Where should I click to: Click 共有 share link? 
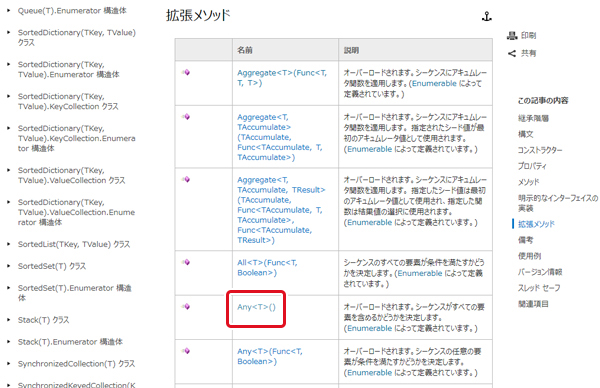coord(528,54)
